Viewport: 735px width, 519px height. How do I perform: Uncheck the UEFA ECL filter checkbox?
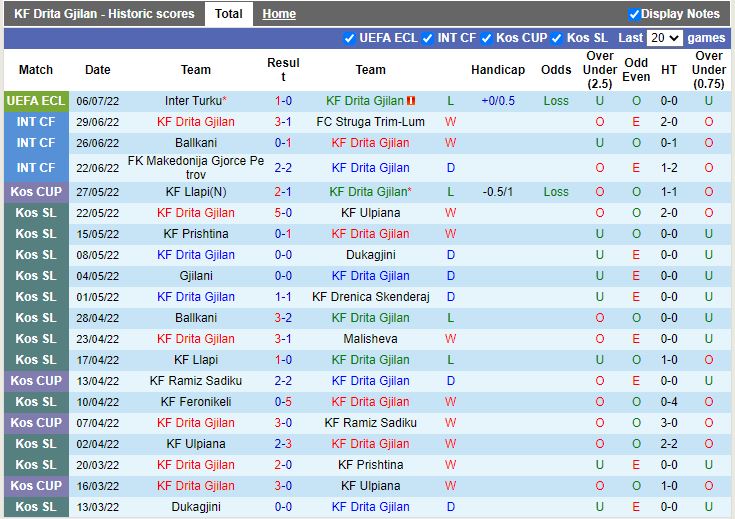(349, 38)
